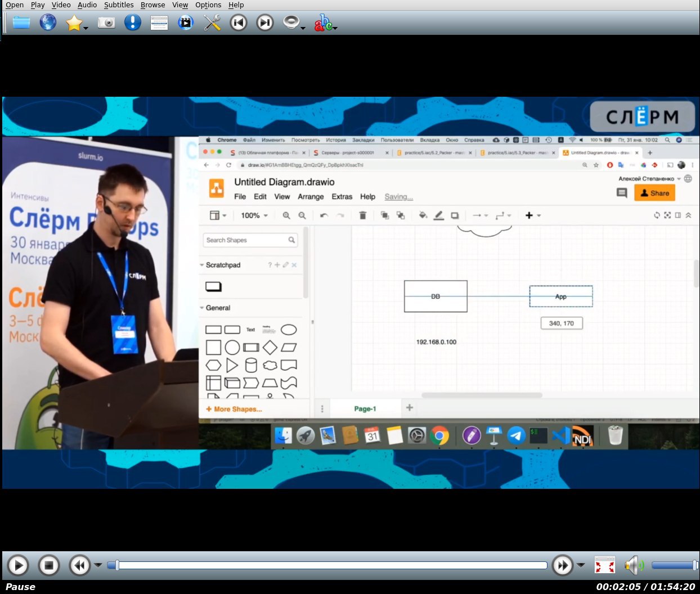This screenshot has width=700, height=594.
Task: Click the More Shapes link in the video
Action: tap(234, 409)
